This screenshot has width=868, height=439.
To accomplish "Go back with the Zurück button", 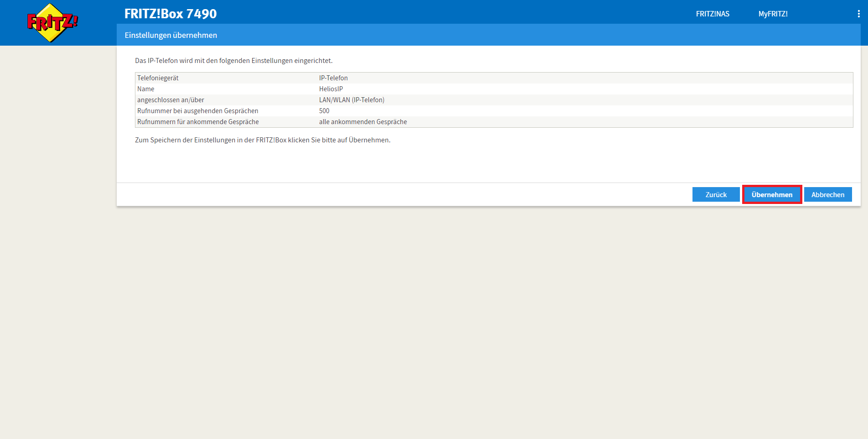I will 716,194.
